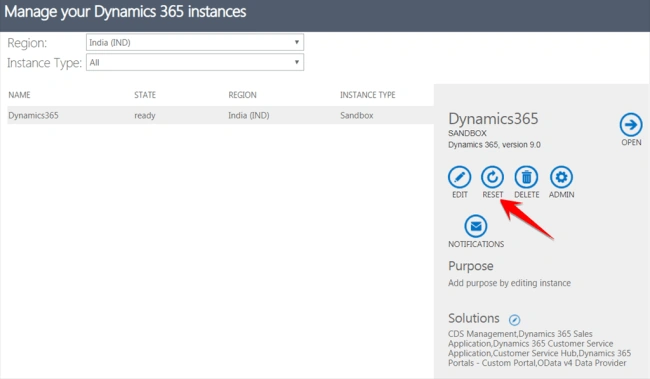The width and height of the screenshot is (650, 379).
Task: Open the Dynamics365 instance with arrow icon
Action: [631, 124]
